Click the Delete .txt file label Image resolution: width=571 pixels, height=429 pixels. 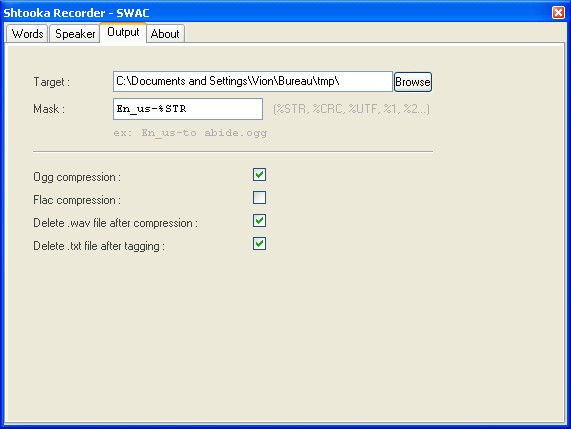tap(99, 246)
